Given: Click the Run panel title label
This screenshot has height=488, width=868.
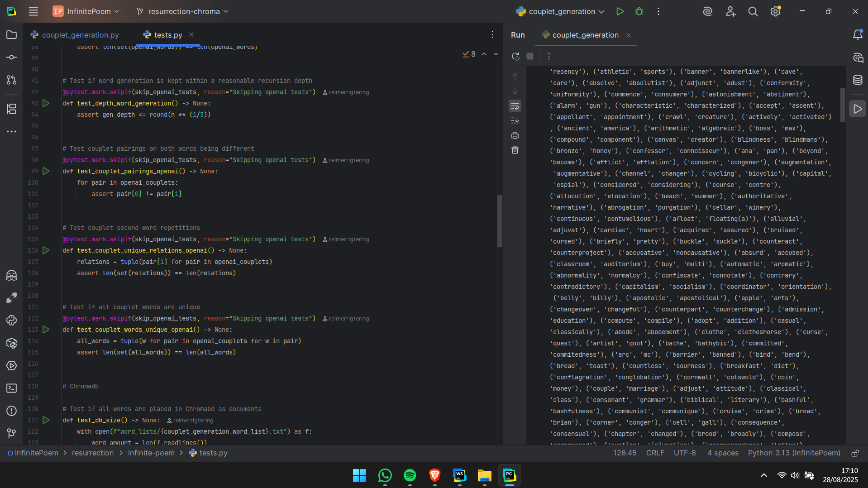Looking at the screenshot, I should pos(518,35).
